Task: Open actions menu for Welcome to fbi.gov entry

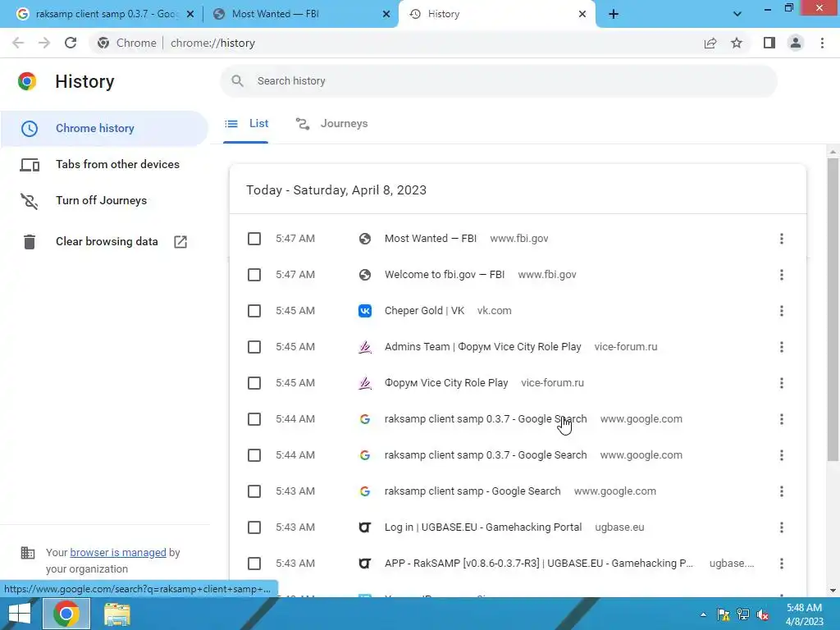Action: click(x=782, y=275)
